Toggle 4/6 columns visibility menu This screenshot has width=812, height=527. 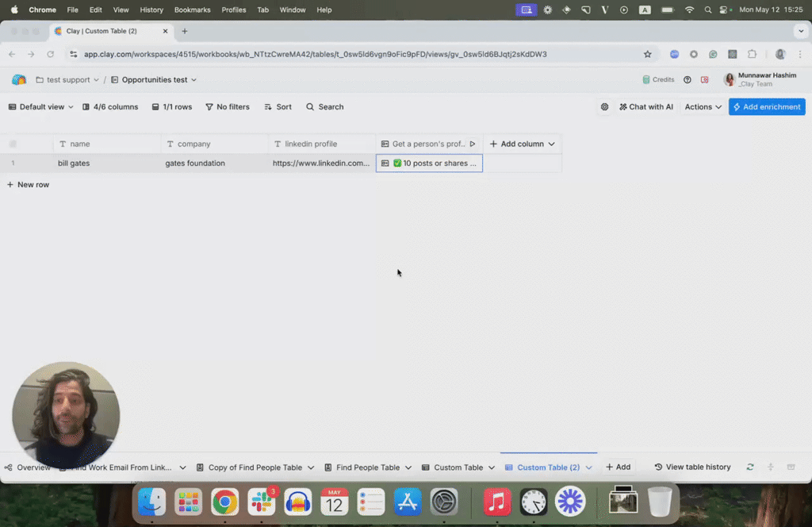click(109, 106)
